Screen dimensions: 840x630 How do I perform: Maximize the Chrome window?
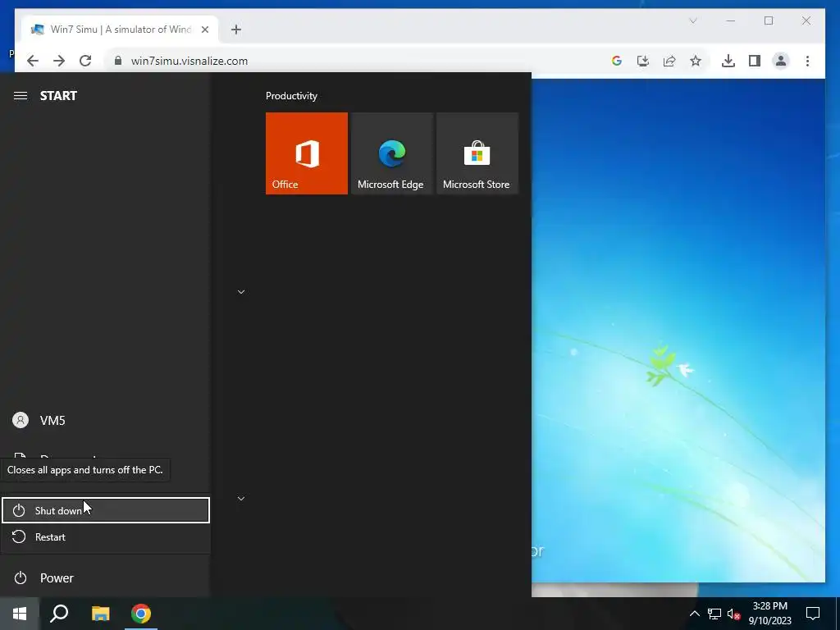point(769,21)
